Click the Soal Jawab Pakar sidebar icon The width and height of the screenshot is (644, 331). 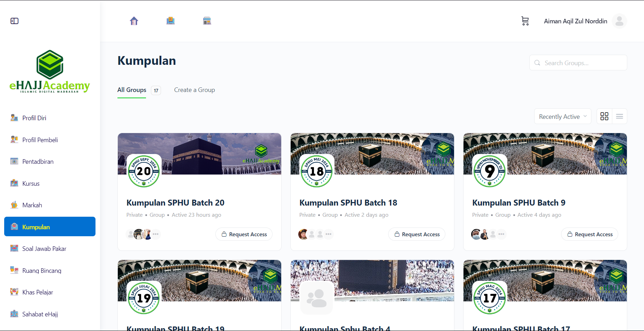point(14,248)
